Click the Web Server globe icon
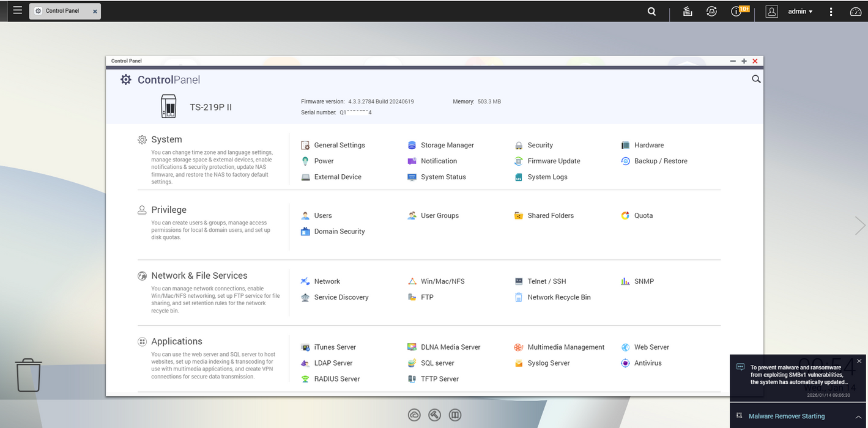The height and width of the screenshot is (428, 868). tap(625, 347)
